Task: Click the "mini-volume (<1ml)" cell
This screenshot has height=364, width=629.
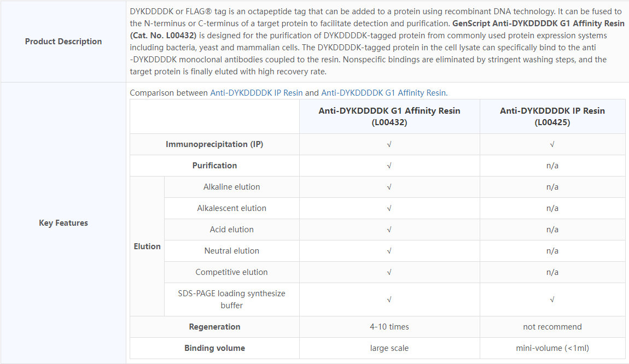Action: click(552, 348)
